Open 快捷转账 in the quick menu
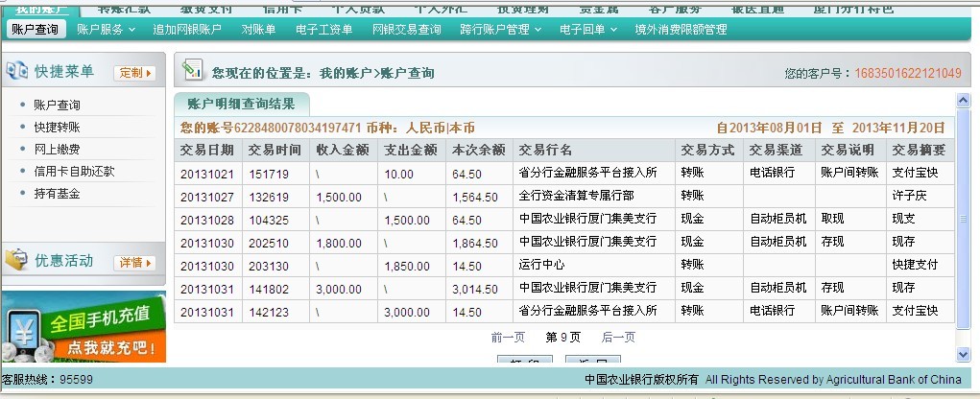 [x=57, y=127]
